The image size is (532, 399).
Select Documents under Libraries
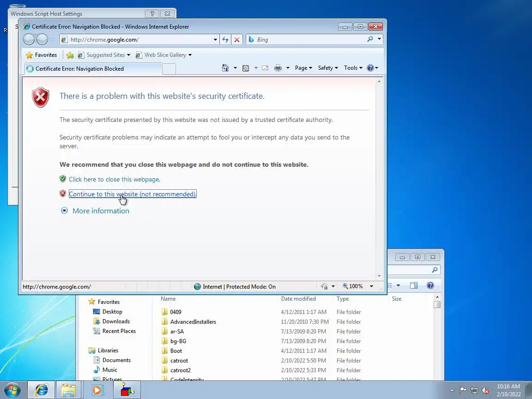coord(116,360)
